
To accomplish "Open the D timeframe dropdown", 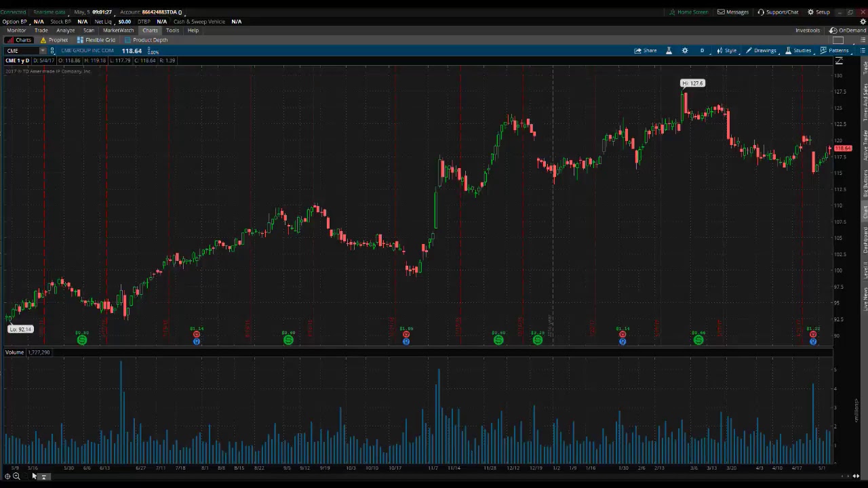I will point(702,51).
